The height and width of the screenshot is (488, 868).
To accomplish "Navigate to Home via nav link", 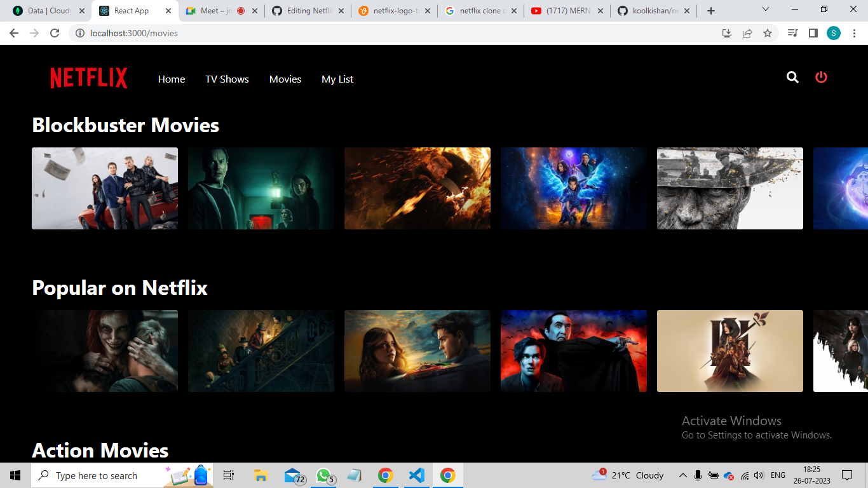I will point(172,79).
